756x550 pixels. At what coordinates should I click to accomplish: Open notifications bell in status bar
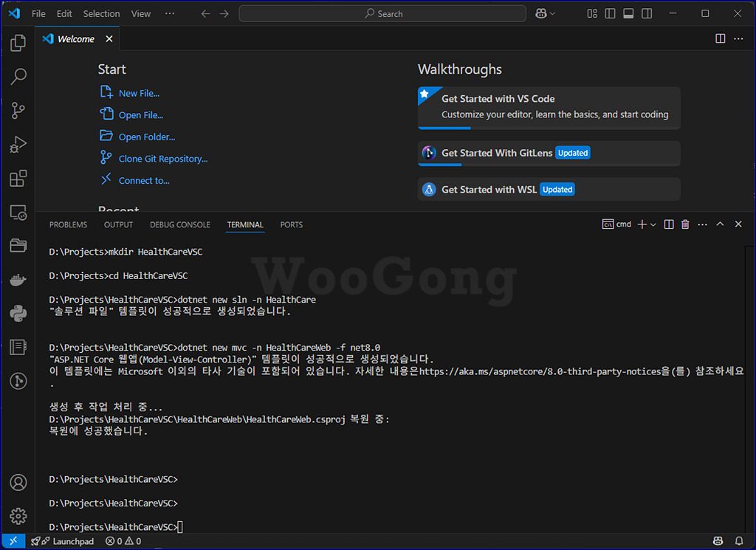pyautogui.click(x=738, y=541)
